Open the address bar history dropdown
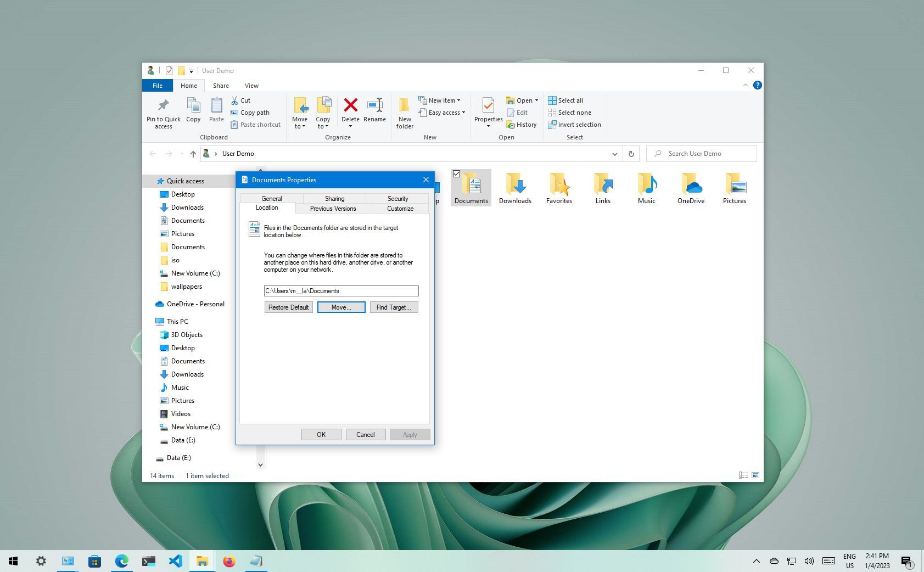 click(x=614, y=154)
